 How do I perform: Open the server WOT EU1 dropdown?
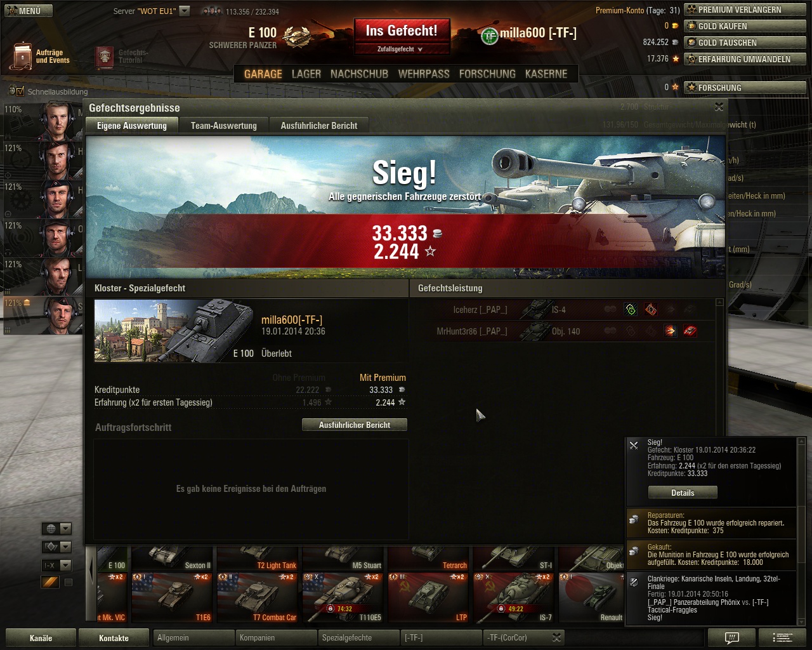(x=185, y=11)
